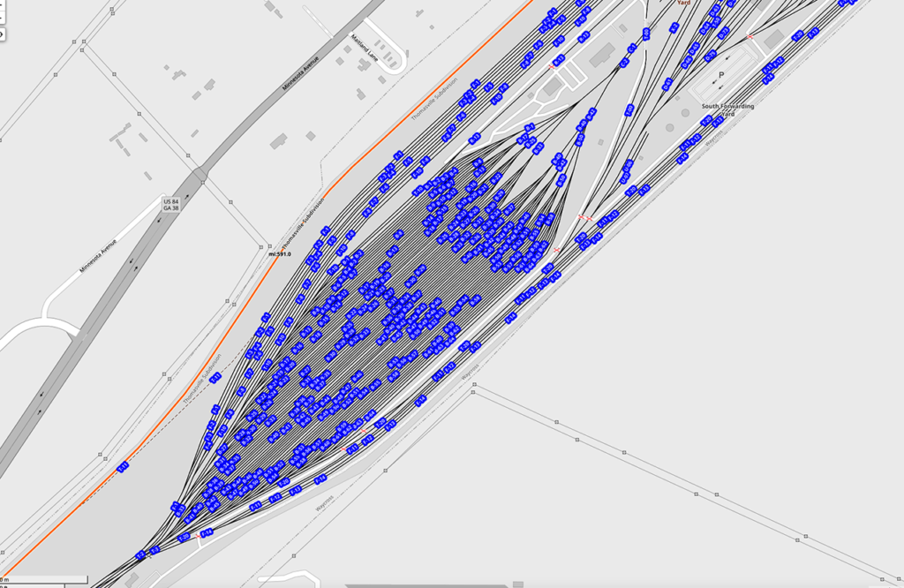Click the map scale bar

[x=44, y=579]
